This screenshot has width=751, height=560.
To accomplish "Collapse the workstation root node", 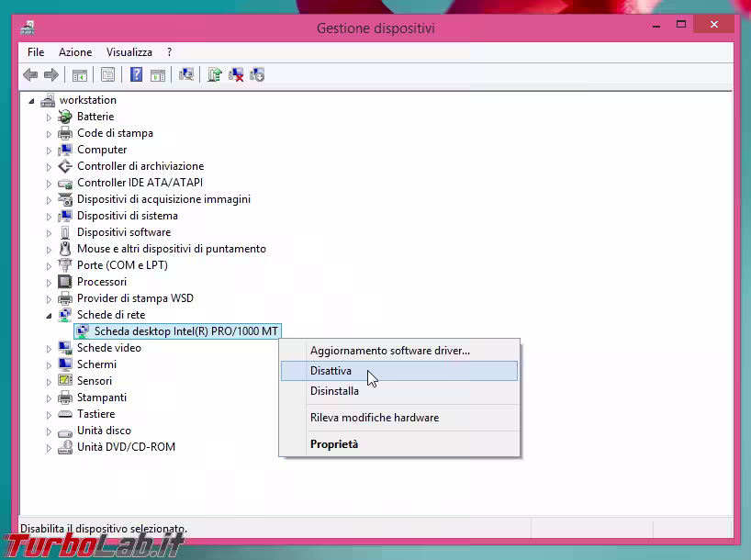I will coord(31,101).
